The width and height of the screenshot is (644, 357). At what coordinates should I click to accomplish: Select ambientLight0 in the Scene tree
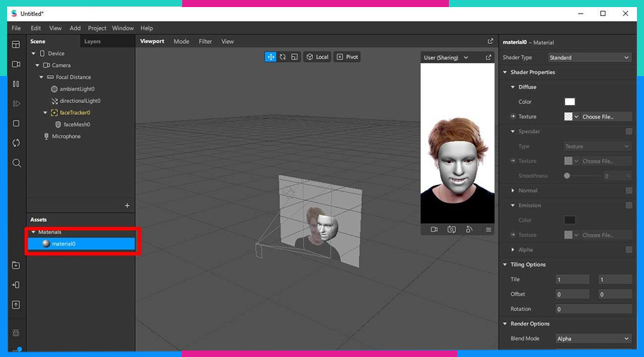click(77, 89)
